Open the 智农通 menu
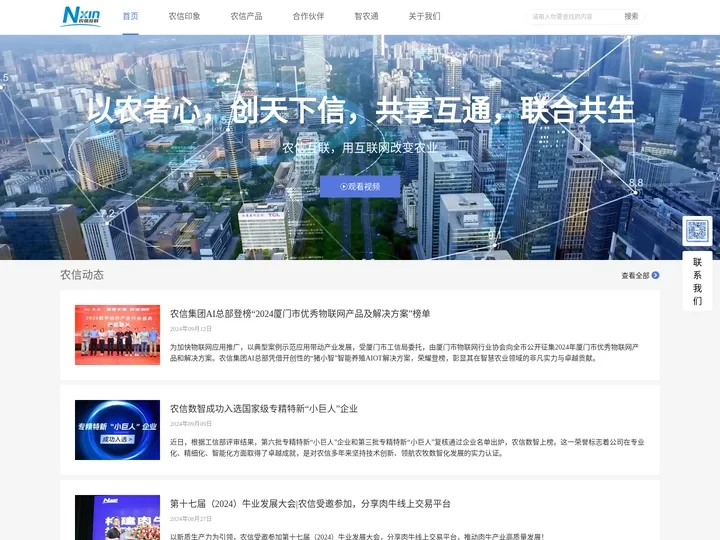This screenshot has height=540, width=720. point(366,16)
